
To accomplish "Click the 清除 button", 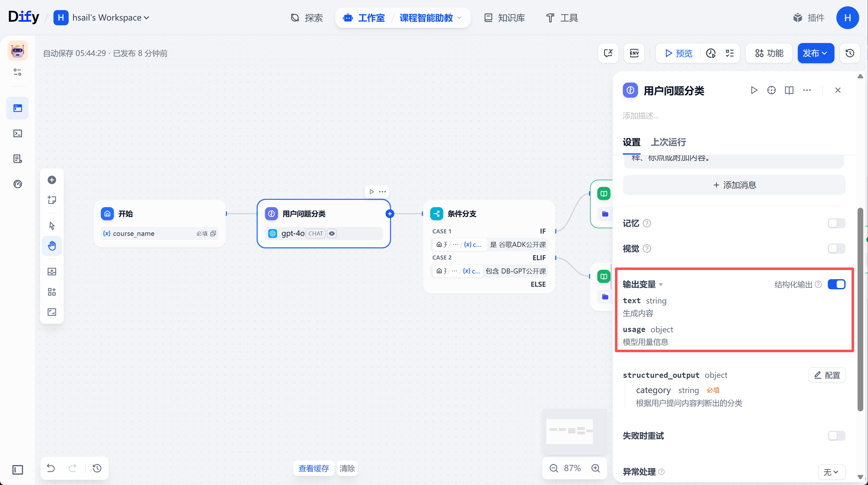I will pyautogui.click(x=347, y=468).
